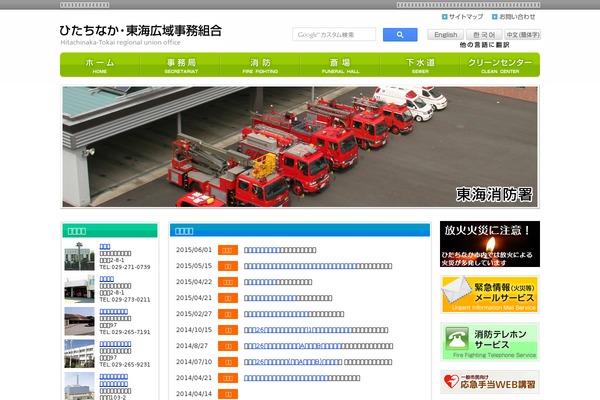Image resolution: width=600 pixels, height=400 pixels.
Task: Click the 東海消防署 fire trucks banner image
Action: pos(300,147)
